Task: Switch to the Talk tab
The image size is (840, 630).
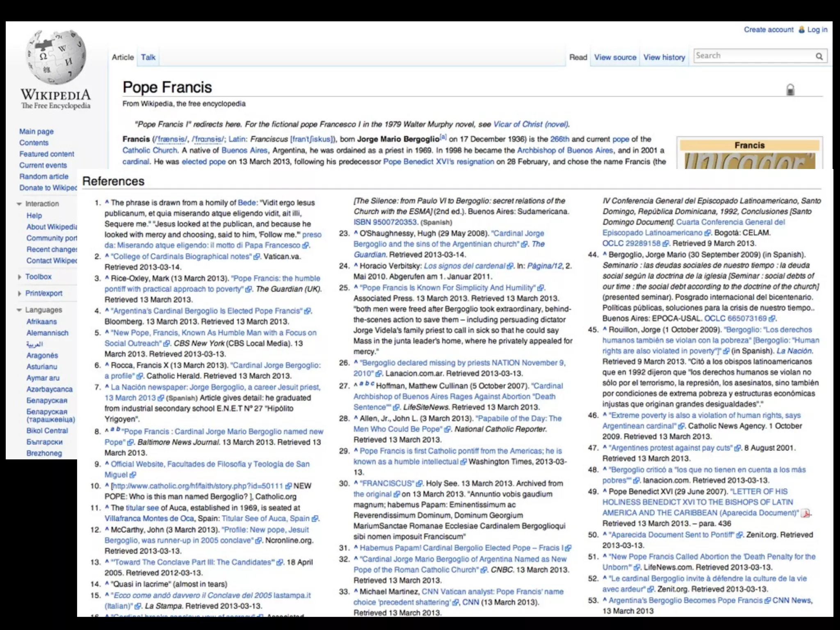Action: (x=148, y=57)
